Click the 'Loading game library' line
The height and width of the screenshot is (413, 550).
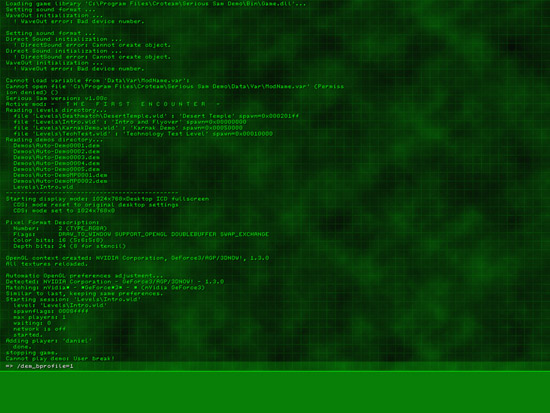pyautogui.click(x=156, y=4)
